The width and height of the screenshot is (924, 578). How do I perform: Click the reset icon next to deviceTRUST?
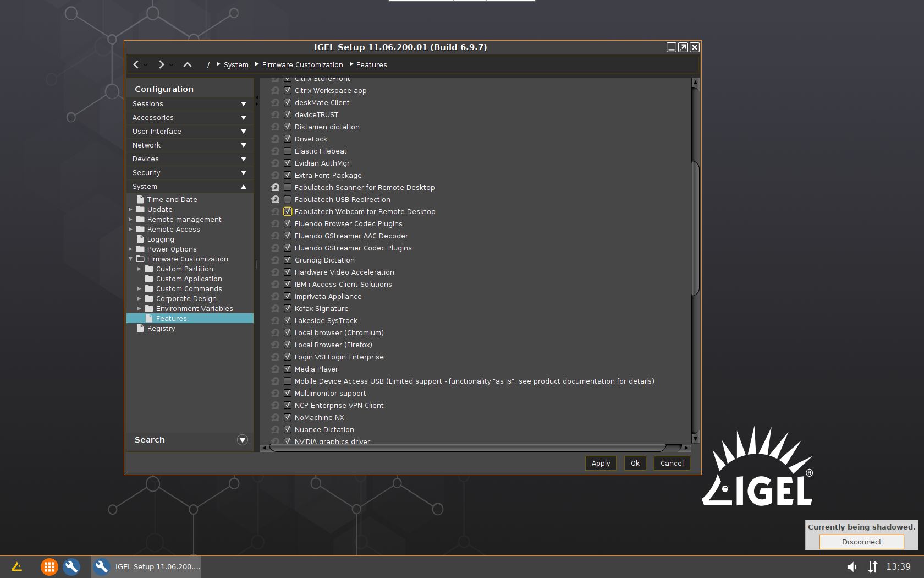tap(276, 115)
